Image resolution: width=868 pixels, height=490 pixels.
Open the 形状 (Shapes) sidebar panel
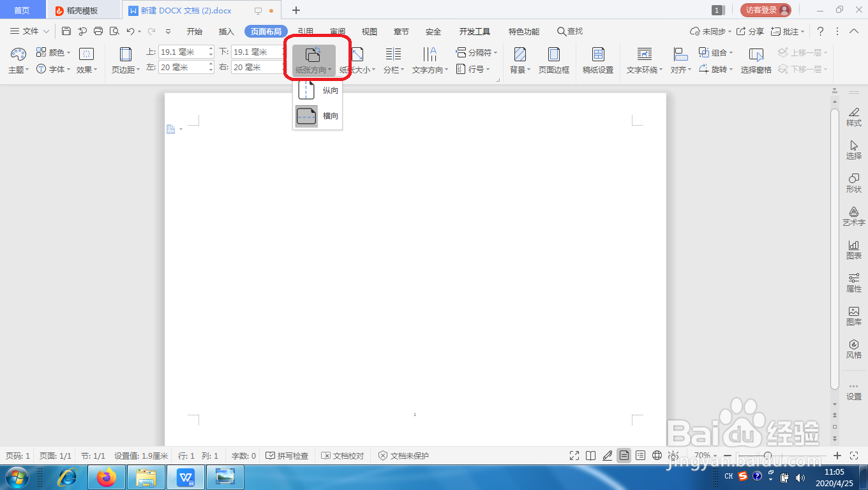(854, 183)
